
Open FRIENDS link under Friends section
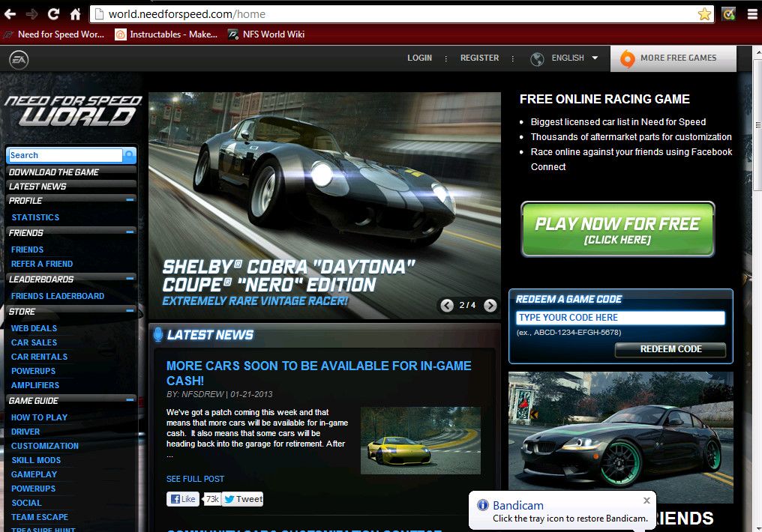(27, 250)
